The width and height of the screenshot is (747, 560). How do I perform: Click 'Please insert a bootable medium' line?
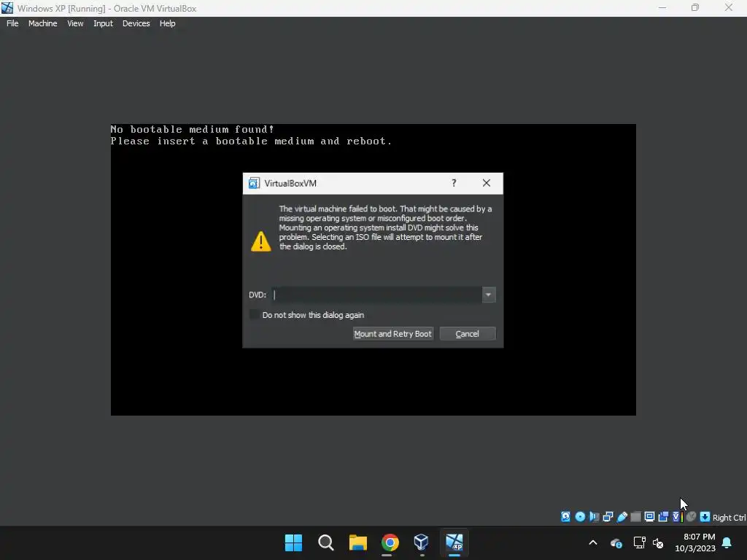pos(252,141)
